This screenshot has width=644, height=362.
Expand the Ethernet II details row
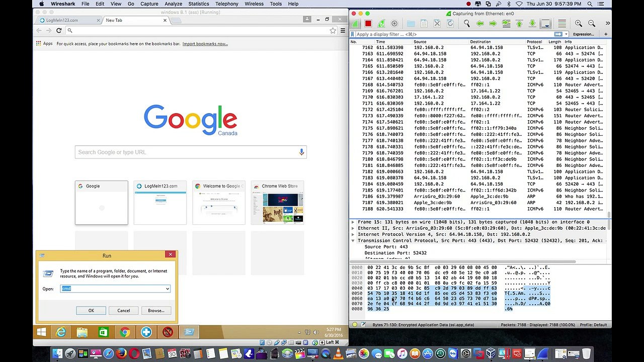[x=353, y=228]
